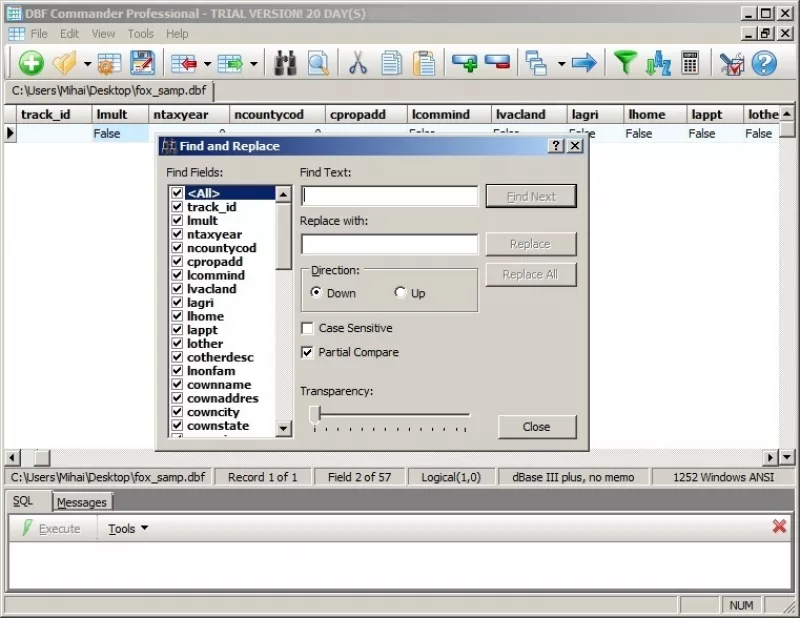Select the Up direction radio button
Viewport: 800px width, 618px height.
(x=400, y=292)
